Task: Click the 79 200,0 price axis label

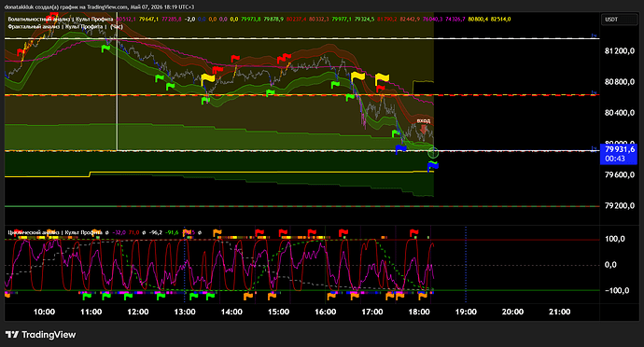Action: point(620,206)
